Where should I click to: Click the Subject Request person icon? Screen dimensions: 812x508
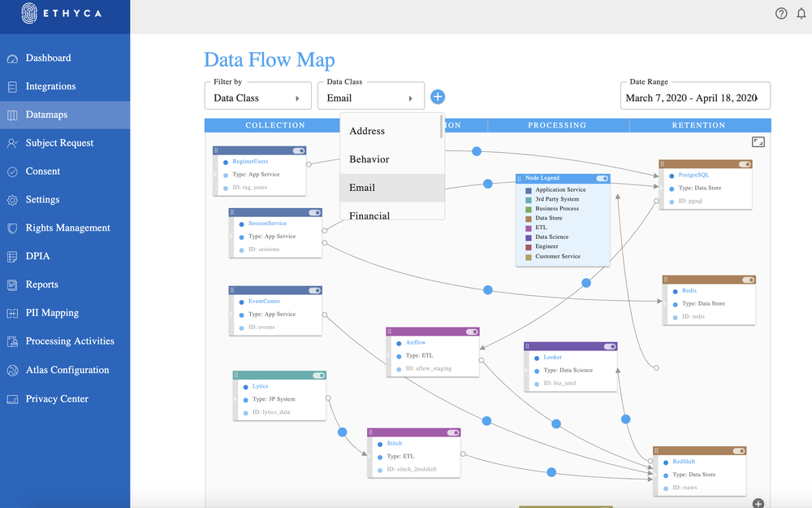(12, 144)
